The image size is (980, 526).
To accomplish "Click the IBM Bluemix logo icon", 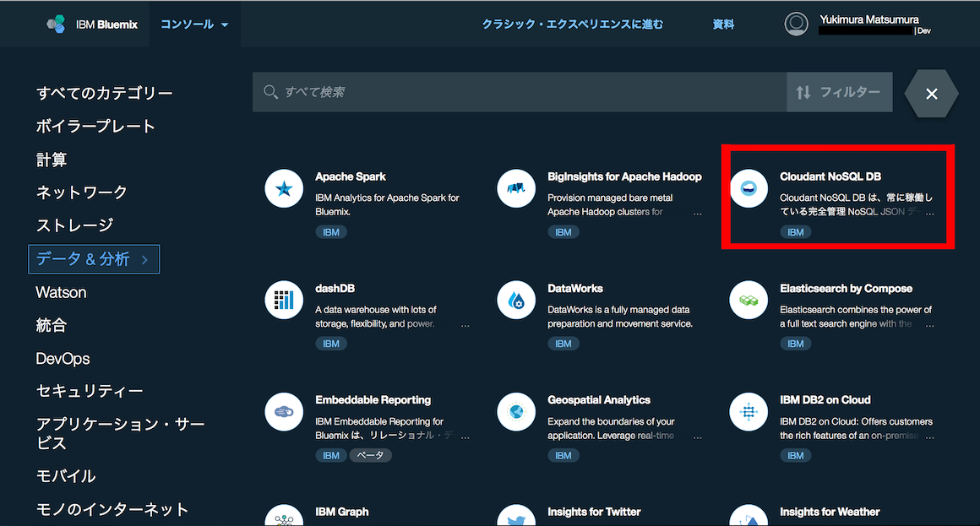I will tap(57, 24).
